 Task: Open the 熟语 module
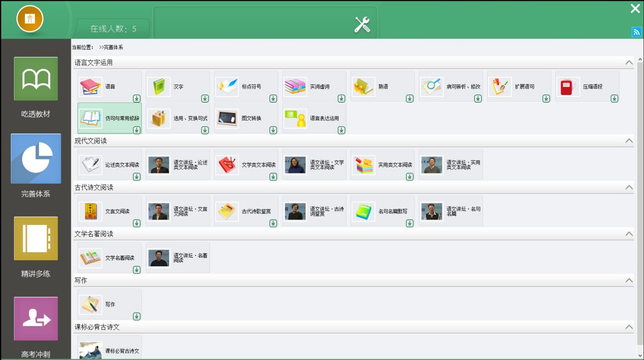point(383,86)
